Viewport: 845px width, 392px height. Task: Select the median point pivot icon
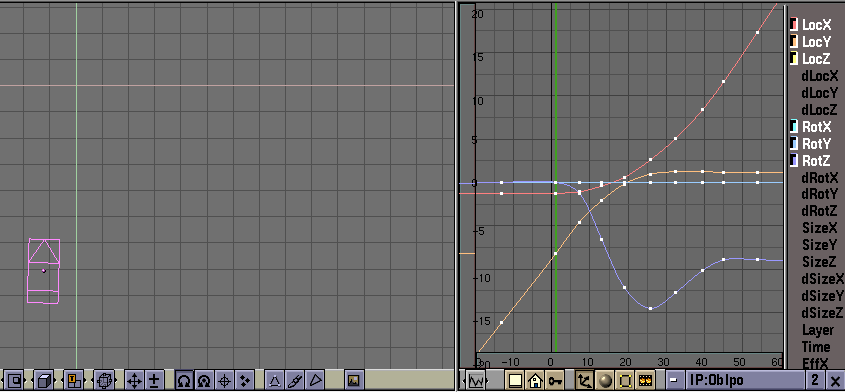coord(204,381)
